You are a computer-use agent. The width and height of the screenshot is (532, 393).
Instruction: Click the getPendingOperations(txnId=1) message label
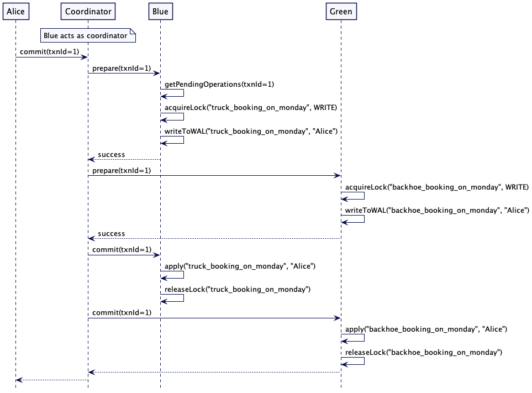219,85
